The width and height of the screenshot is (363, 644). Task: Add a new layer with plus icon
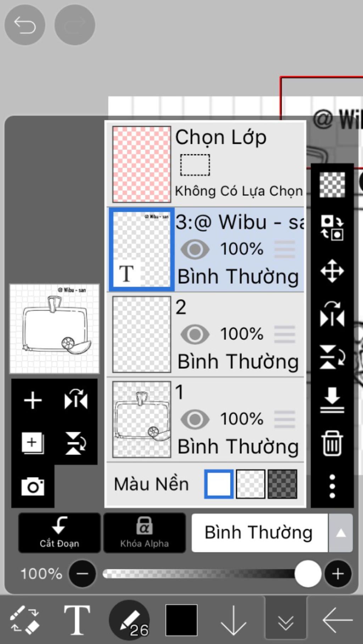[33, 401]
